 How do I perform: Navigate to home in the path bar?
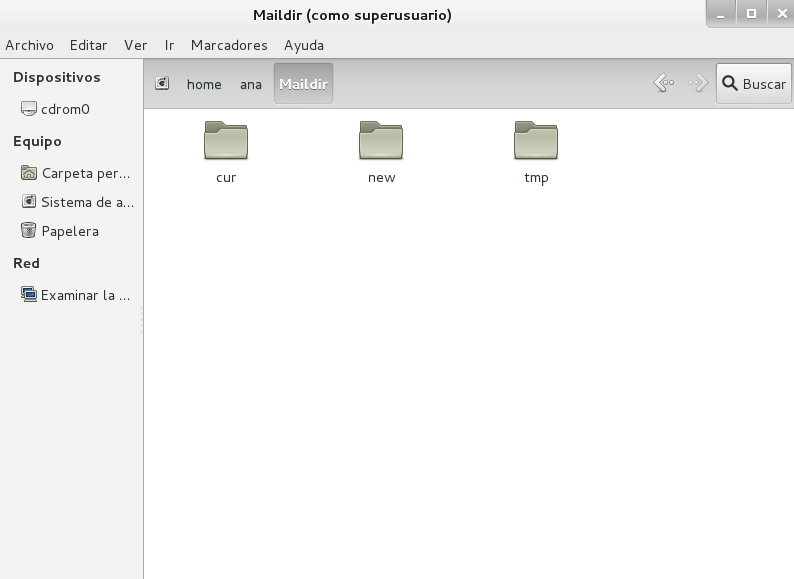(204, 84)
